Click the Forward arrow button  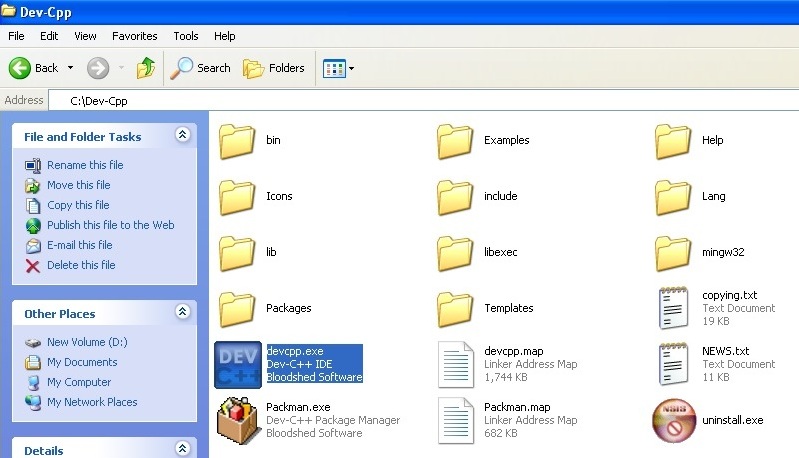click(x=98, y=68)
